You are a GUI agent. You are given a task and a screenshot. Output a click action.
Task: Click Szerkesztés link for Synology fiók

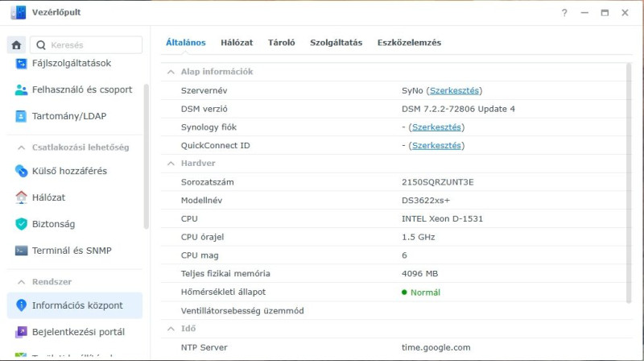pos(436,127)
